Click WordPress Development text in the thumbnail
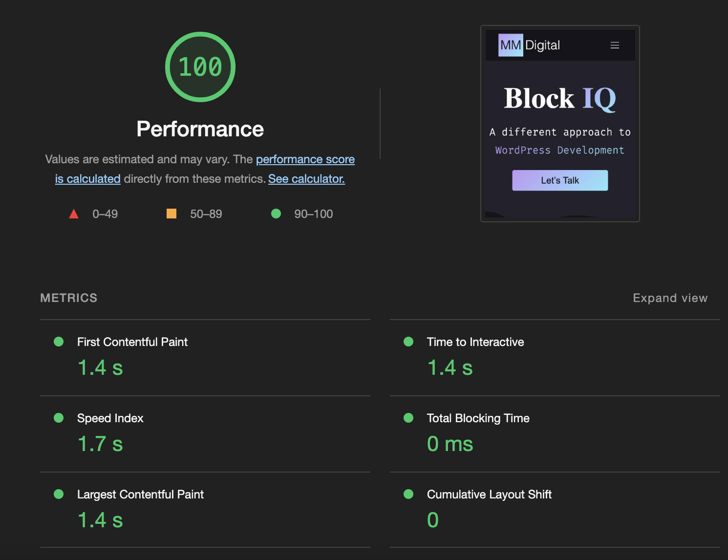The width and height of the screenshot is (728, 560). point(560,151)
